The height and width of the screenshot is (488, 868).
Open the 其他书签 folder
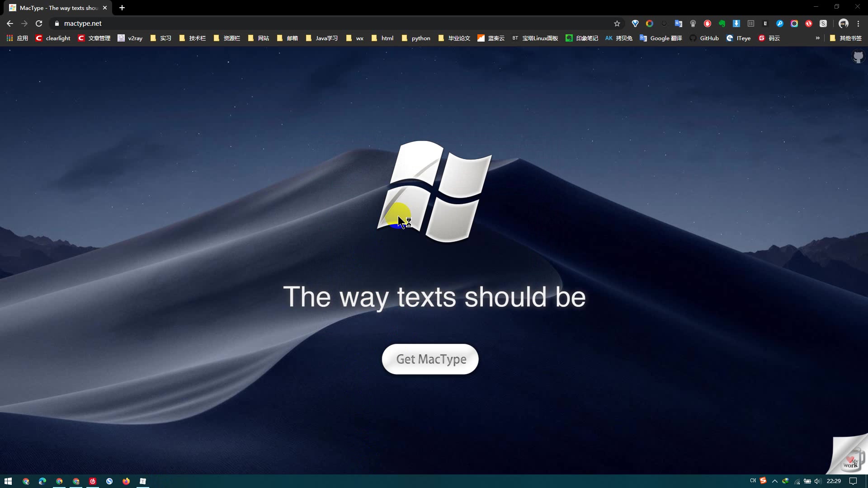tap(846, 38)
